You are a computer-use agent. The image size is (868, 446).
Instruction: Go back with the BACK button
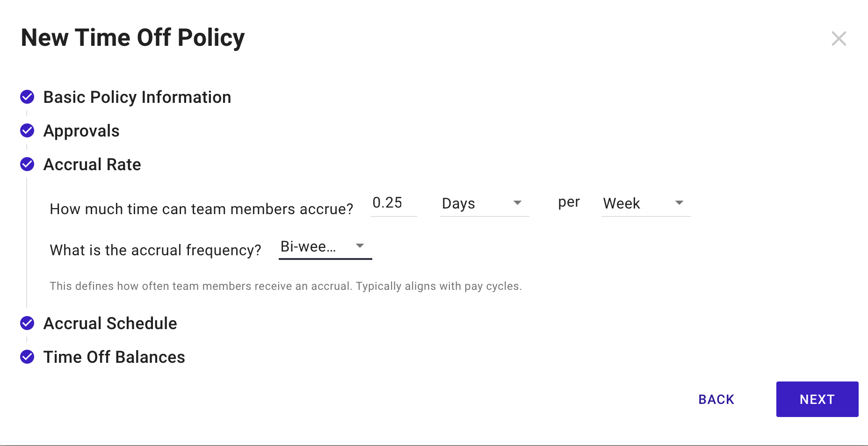716,399
